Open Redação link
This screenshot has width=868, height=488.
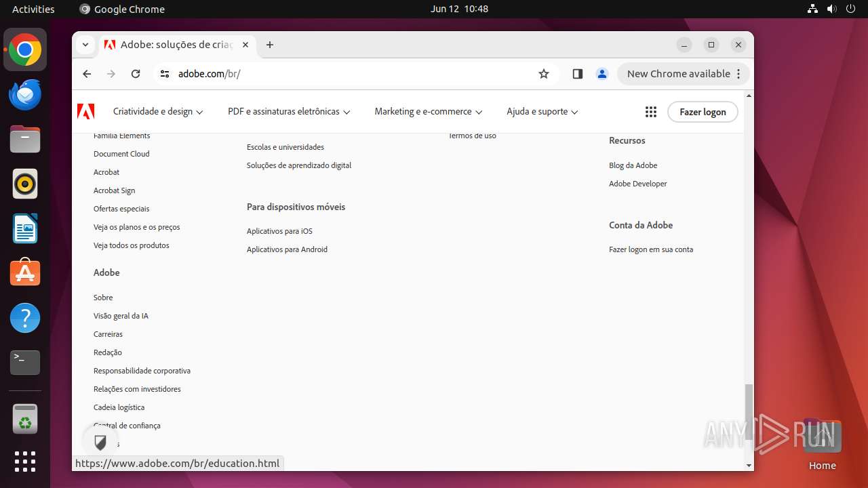coord(108,352)
